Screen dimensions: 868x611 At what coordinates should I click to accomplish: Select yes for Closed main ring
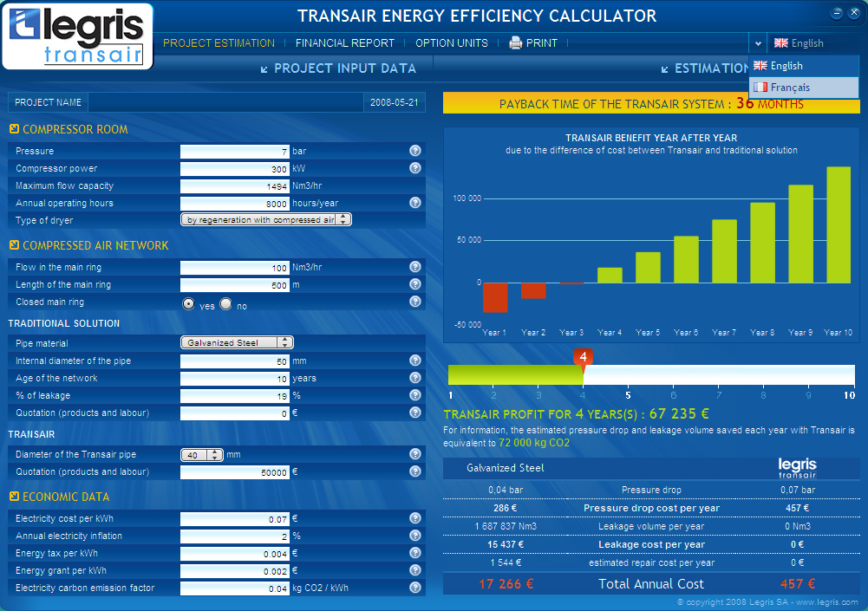pyautogui.click(x=189, y=304)
